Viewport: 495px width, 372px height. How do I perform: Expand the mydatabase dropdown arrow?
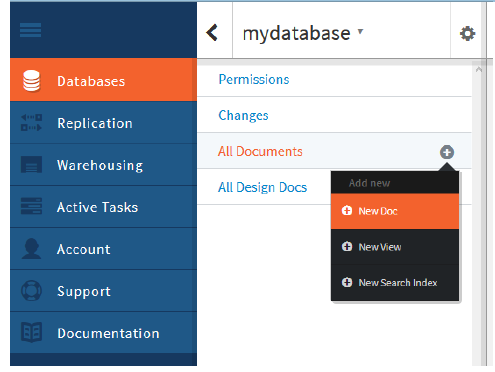pos(360,31)
